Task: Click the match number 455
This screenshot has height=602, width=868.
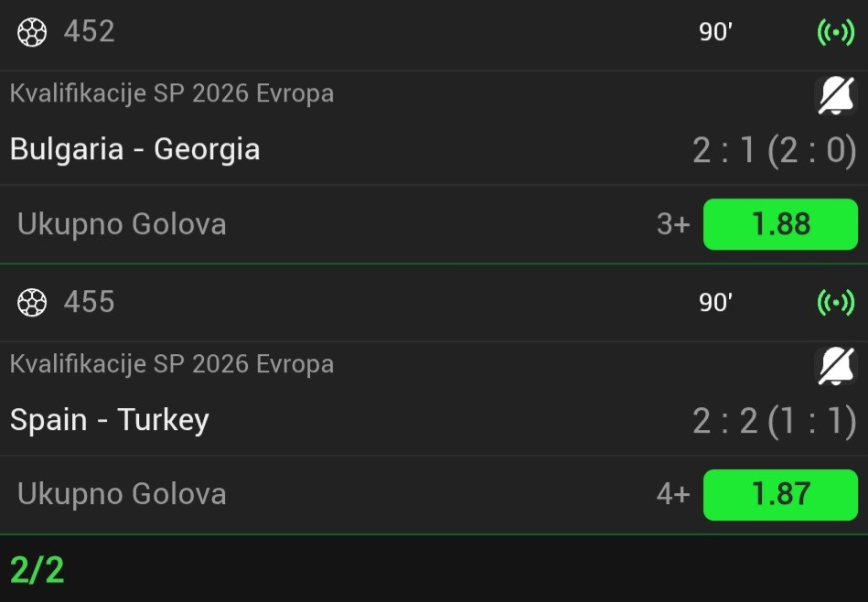Action: point(90,302)
